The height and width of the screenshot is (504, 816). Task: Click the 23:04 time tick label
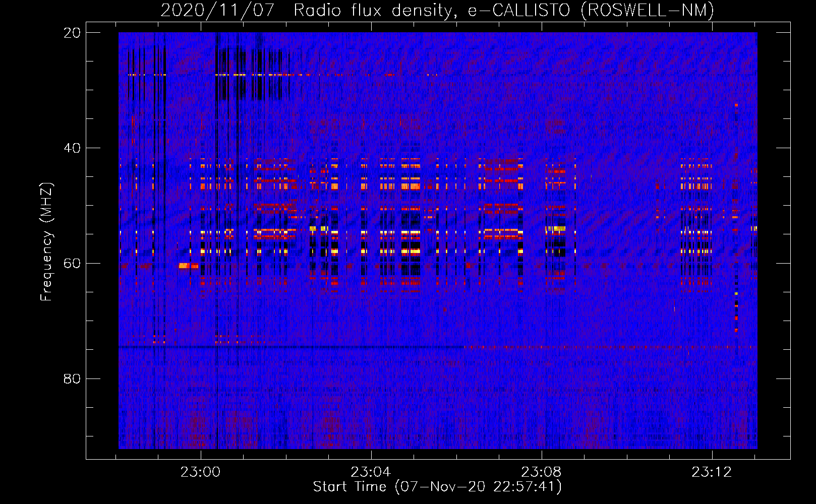371,472
